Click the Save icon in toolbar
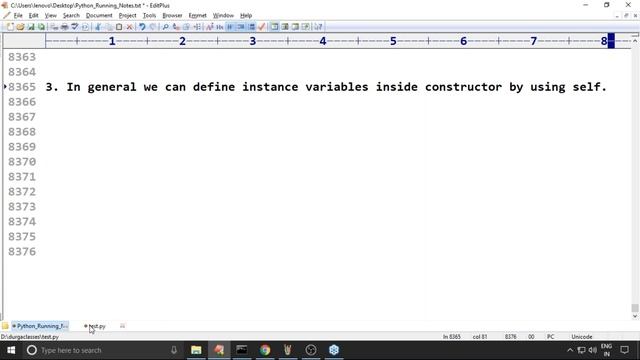This screenshot has width=640, height=360. [31, 27]
